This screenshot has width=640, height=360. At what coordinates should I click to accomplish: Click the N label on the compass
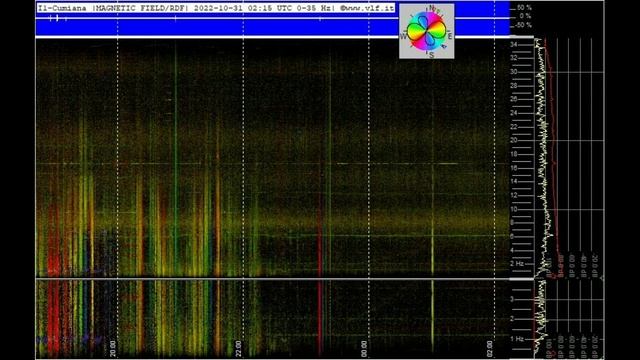pyautogui.click(x=432, y=8)
